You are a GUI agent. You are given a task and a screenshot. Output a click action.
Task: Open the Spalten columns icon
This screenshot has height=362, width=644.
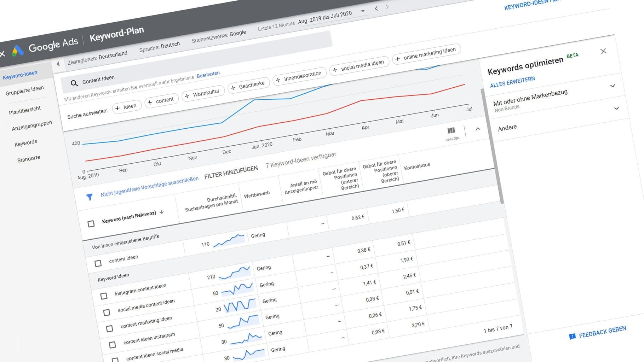click(x=451, y=131)
